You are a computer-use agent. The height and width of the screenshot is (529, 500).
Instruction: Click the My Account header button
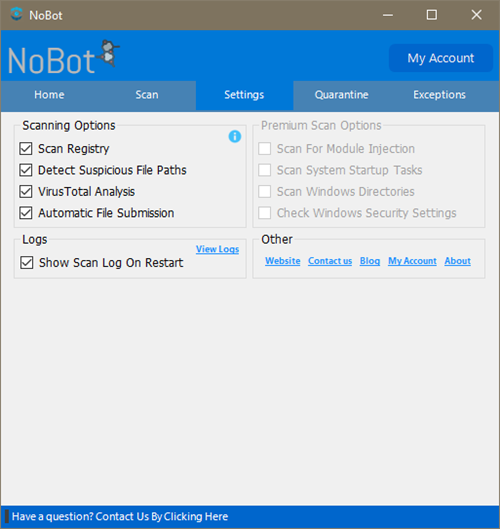pyautogui.click(x=441, y=58)
